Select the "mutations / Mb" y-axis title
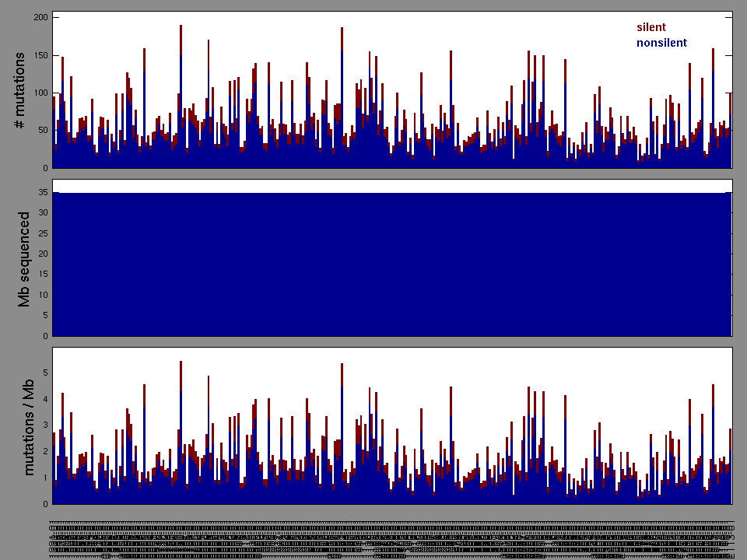The width and height of the screenshot is (747, 560). point(28,426)
